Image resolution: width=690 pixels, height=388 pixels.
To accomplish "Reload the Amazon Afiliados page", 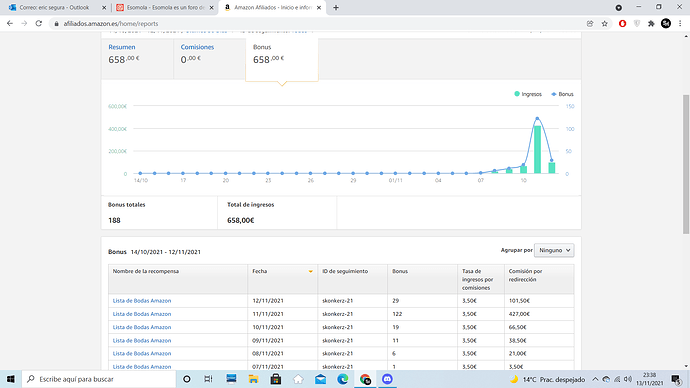I will (x=39, y=24).
